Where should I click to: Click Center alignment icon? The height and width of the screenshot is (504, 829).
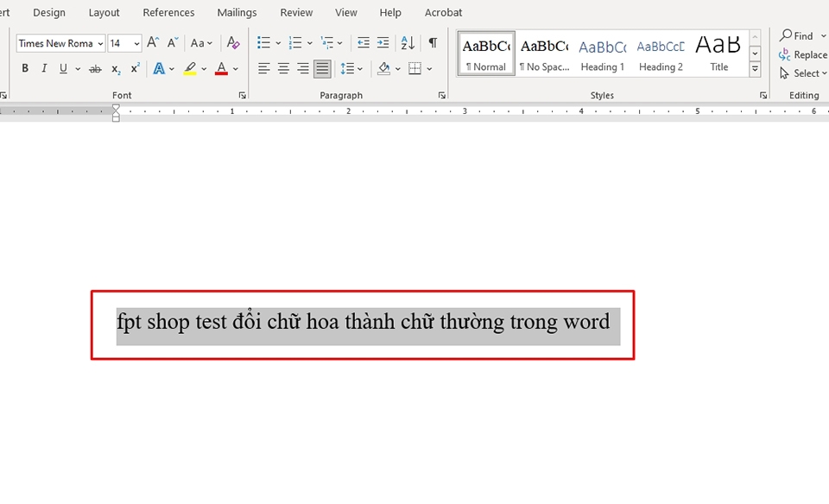coord(283,69)
